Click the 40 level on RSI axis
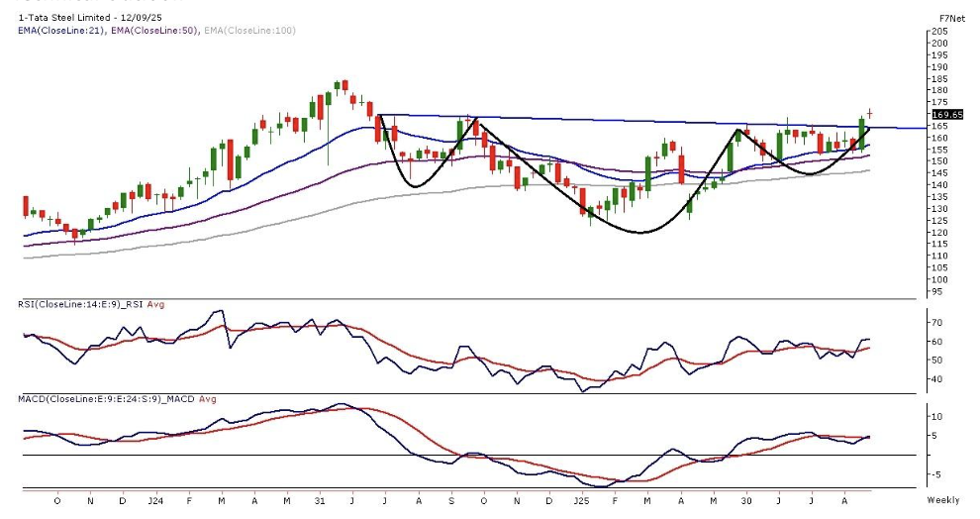The image size is (980, 519). (x=936, y=379)
